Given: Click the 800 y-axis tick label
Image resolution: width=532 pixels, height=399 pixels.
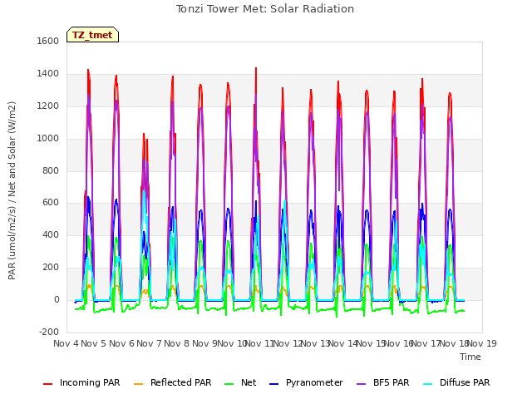Looking at the screenshot, I should click(x=51, y=170).
